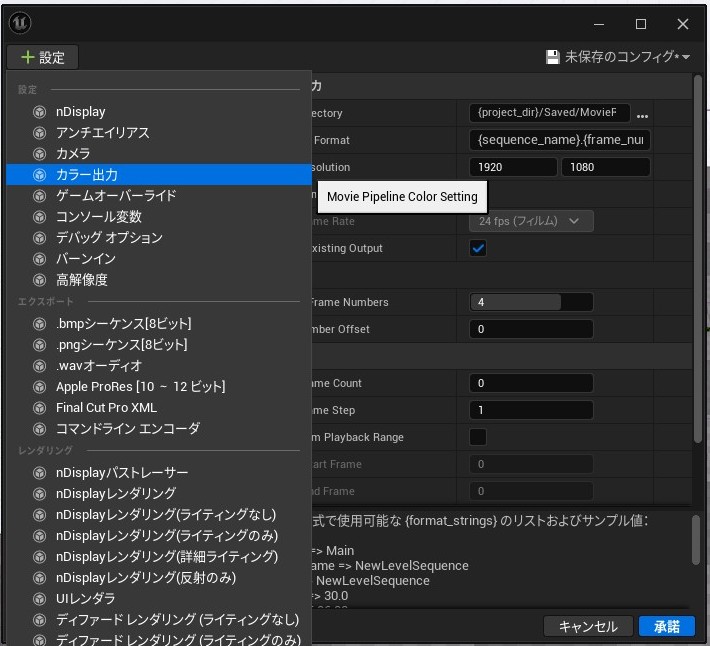710x646 pixels.
Task: Open the 24 fps frame rate dropdown
Action: [x=531, y=221]
